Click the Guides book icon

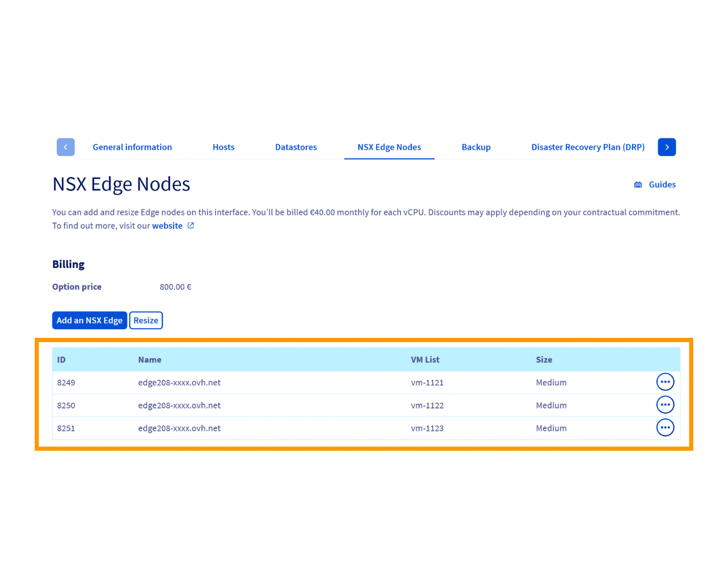coord(638,184)
